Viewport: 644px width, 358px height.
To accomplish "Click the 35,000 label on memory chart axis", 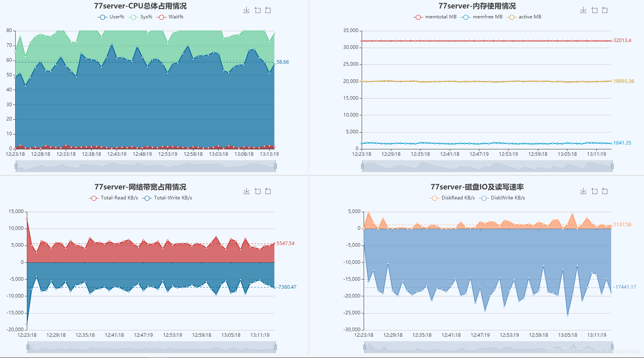I will (351, 30).
